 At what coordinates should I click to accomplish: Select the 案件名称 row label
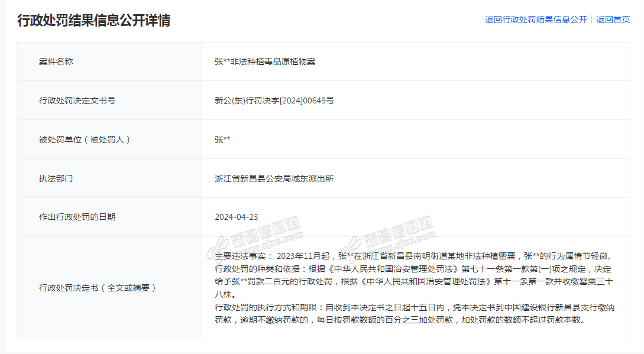tap(56, 61)
